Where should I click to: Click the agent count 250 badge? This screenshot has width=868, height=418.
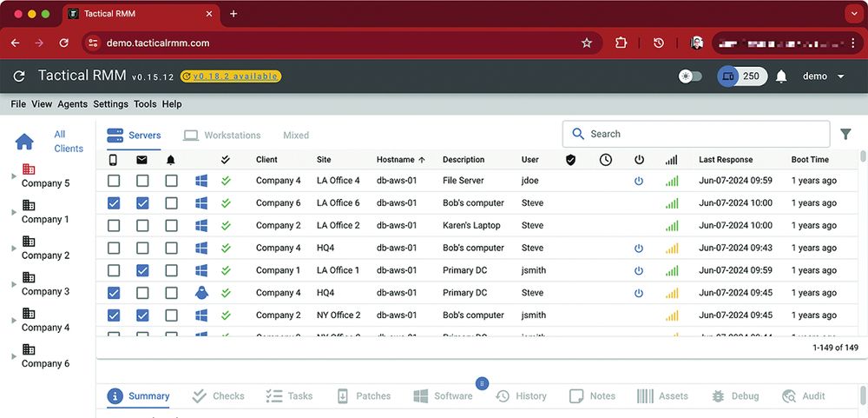pyautogui.click(x=743, y=76)
